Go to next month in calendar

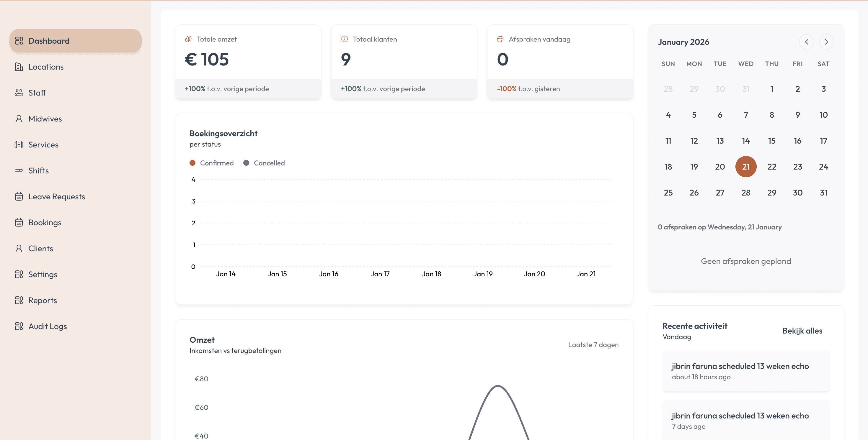(826, 42)
